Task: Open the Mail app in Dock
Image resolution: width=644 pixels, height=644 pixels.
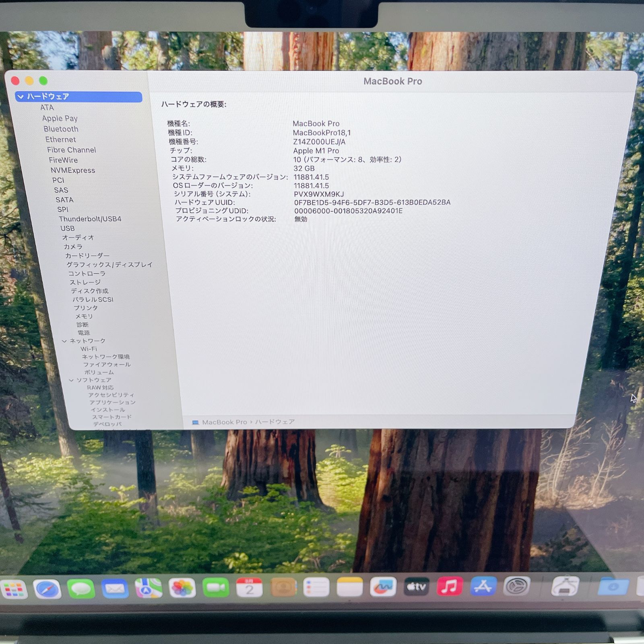Action: pos(115,589)
